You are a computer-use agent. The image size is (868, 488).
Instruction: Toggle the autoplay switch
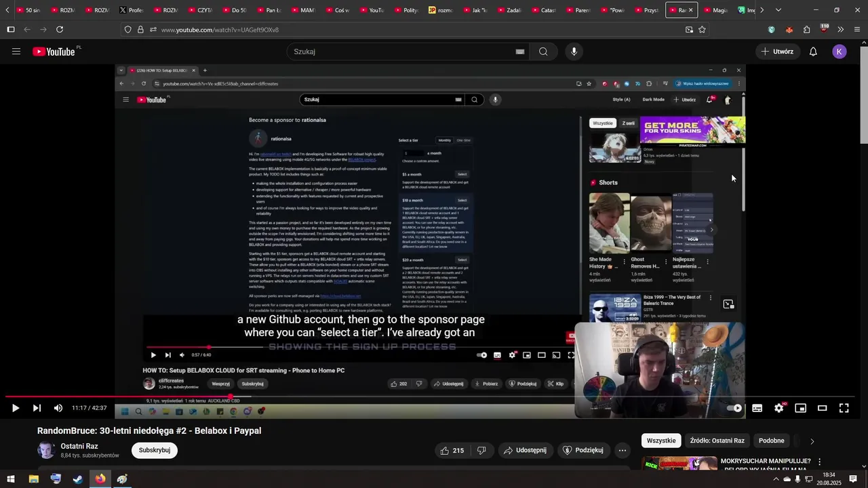[x=734, y=408]
